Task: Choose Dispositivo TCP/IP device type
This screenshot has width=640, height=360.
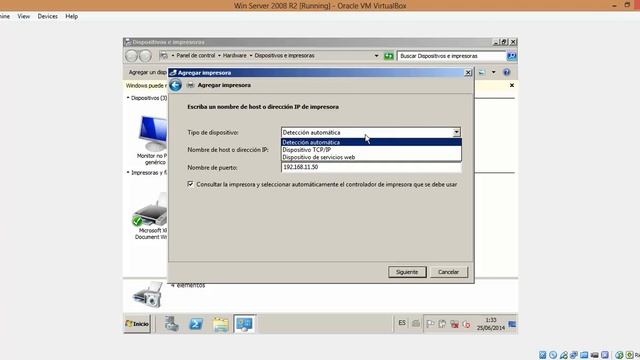Action: [x=371, y=150]
